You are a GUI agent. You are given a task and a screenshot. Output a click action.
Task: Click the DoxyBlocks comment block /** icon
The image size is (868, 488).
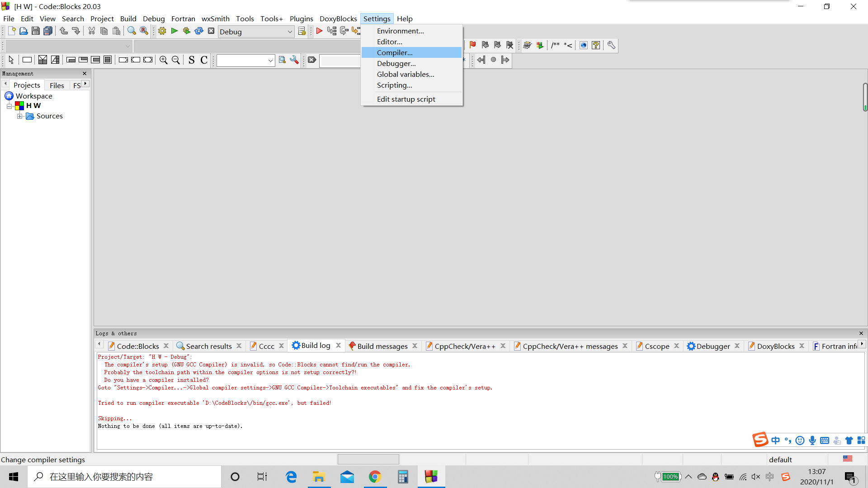556,45
